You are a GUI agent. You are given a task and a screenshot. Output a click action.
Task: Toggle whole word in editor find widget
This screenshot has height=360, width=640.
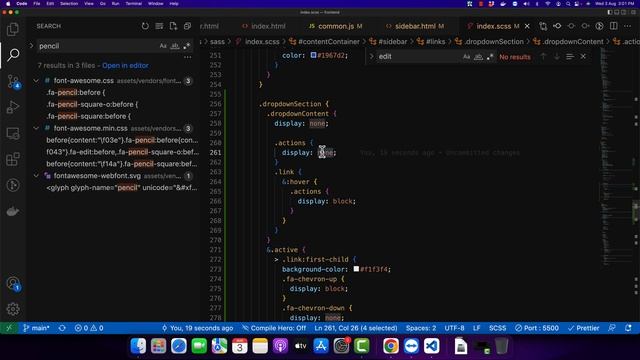[478, 57]
